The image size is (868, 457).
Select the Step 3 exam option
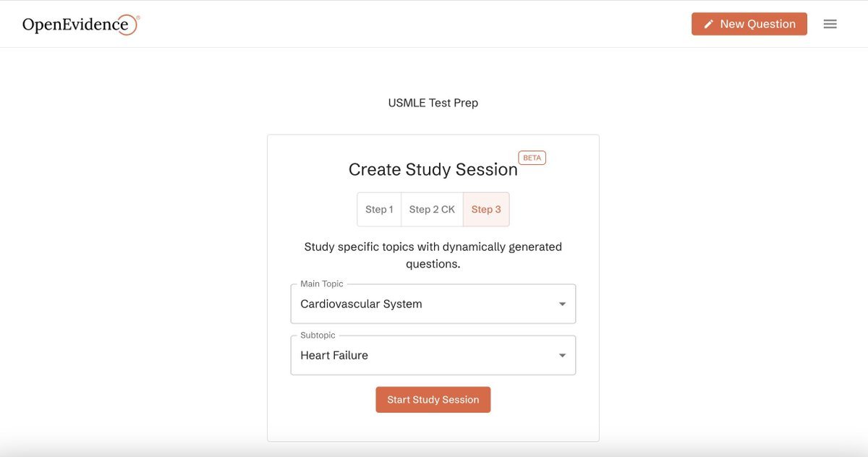click(x=486, y=209)
